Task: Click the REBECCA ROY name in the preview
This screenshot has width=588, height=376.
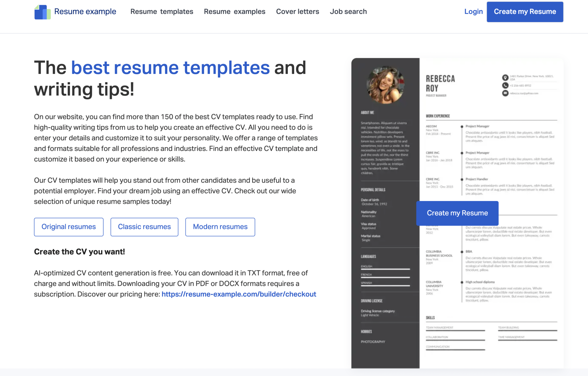Action: coord(440,84)
